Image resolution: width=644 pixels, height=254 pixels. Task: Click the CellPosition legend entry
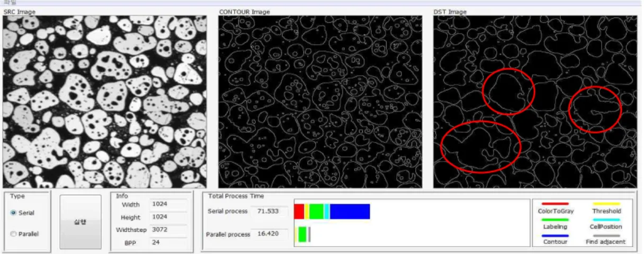point(606,223)
